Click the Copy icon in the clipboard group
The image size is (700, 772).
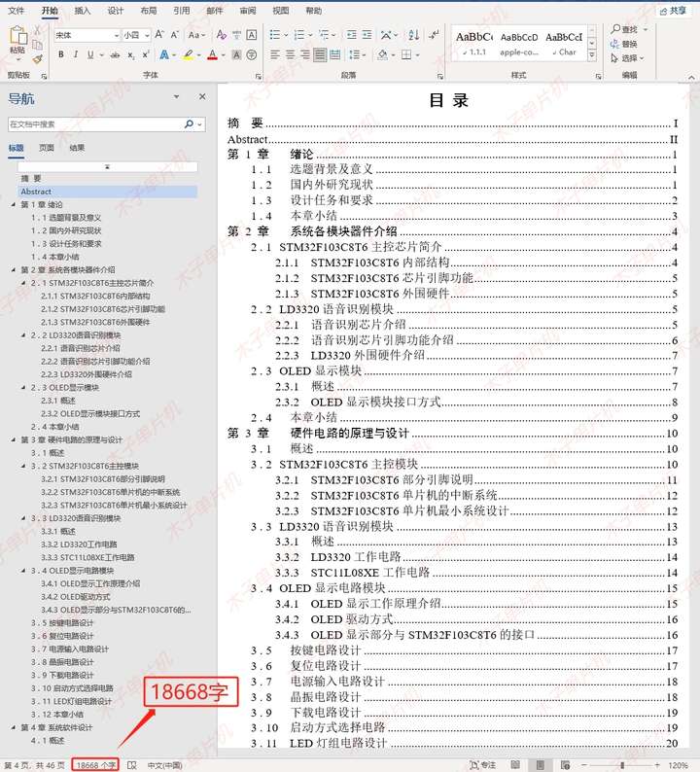tap(37, 45)
